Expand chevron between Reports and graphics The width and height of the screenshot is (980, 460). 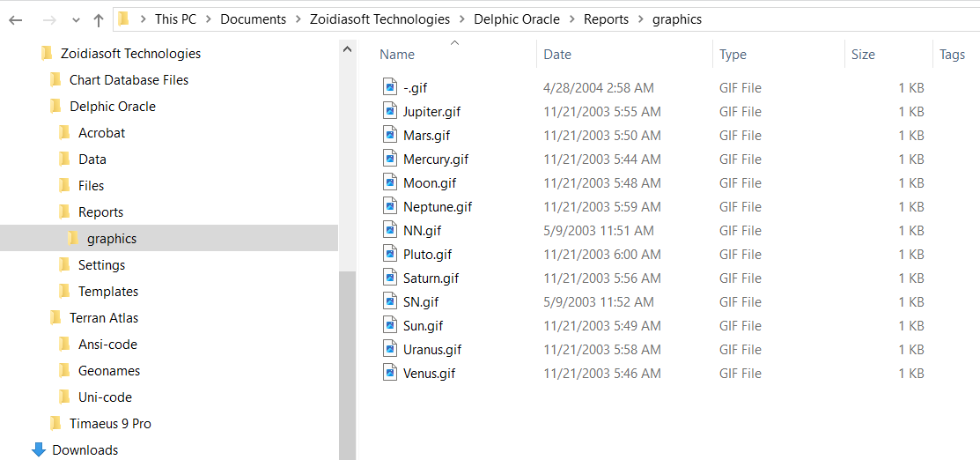[x=641, y=19]
